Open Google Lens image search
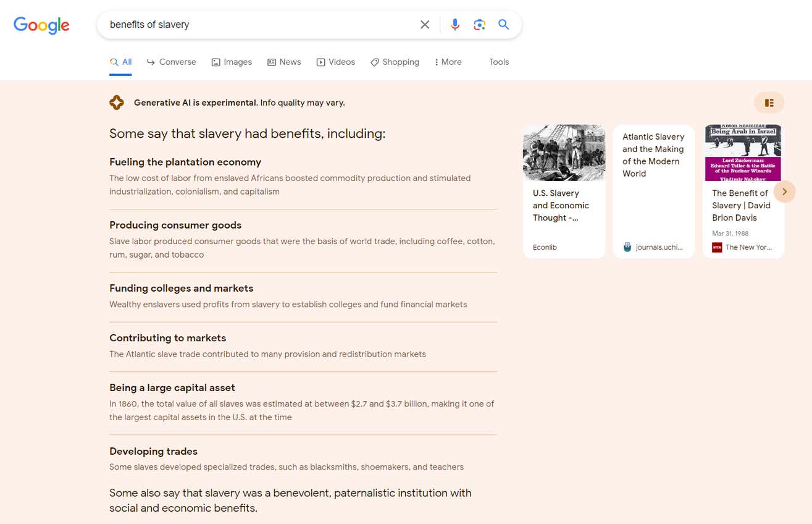Viewport: 812px width, 524px height. (x=479, y=25)
